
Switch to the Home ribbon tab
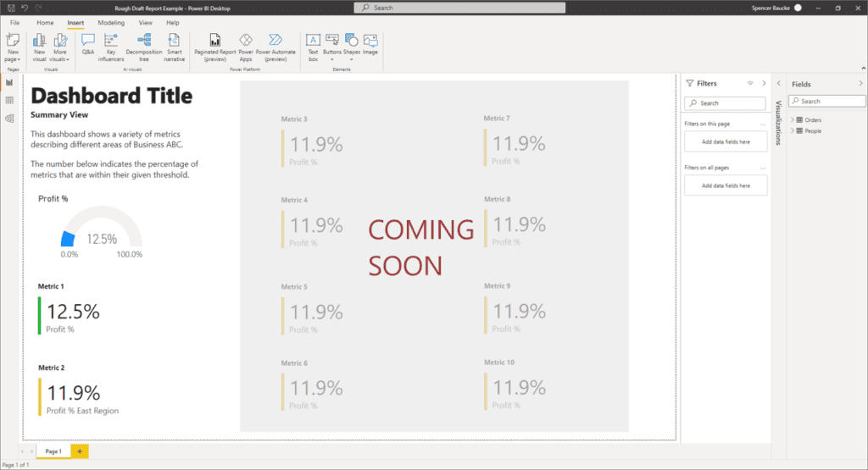45,23
